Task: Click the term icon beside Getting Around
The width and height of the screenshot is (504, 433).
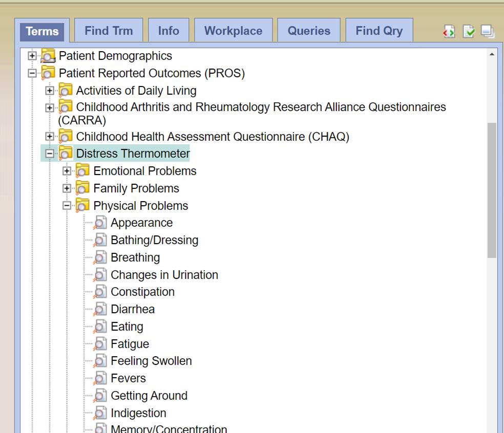Action: (x=100, y=396)
